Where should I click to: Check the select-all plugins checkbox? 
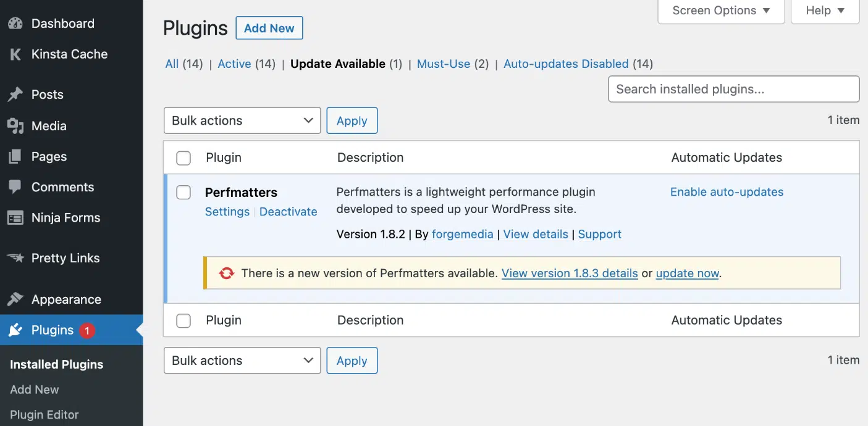coord(183,157)
